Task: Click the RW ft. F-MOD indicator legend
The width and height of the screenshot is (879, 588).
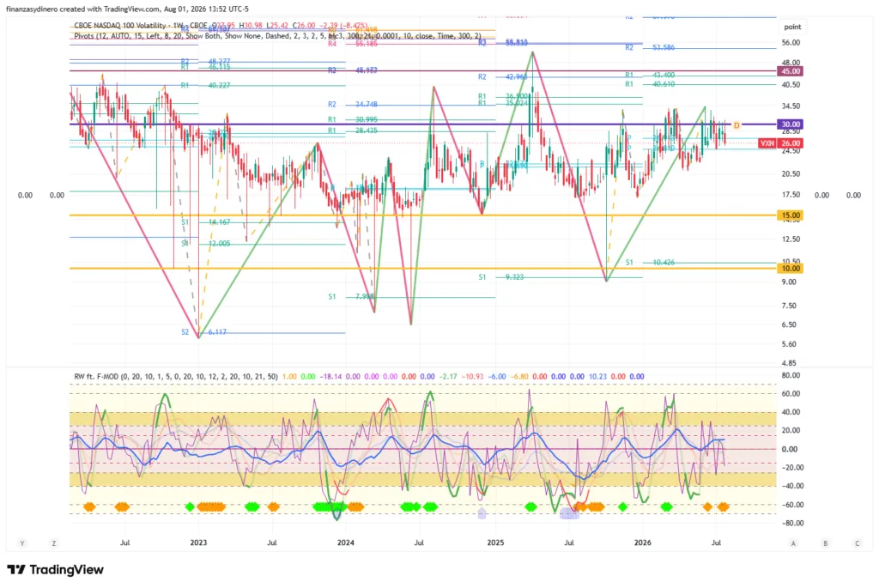Action: coord(175,377)
